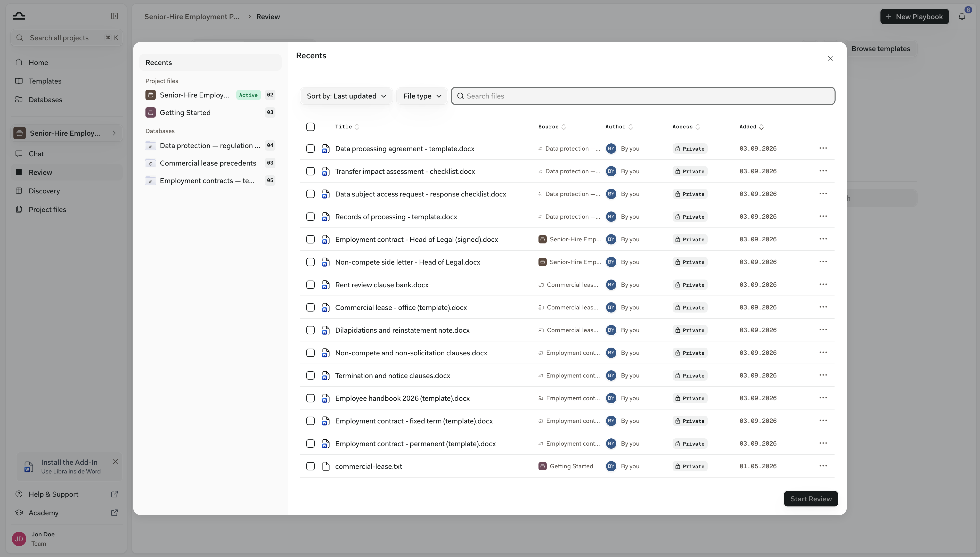Open more options for commercial-lease.txt
980x557 pixels.
823,466
